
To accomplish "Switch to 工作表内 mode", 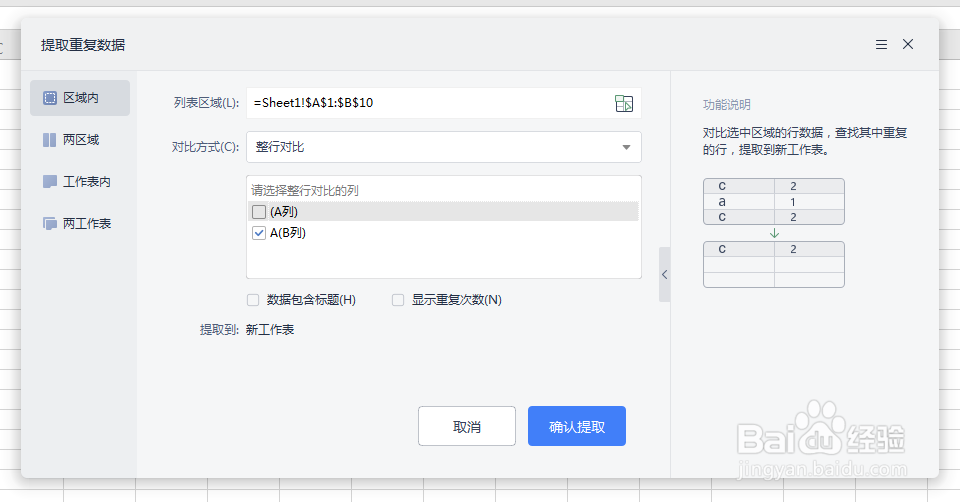I will point(80,182).
